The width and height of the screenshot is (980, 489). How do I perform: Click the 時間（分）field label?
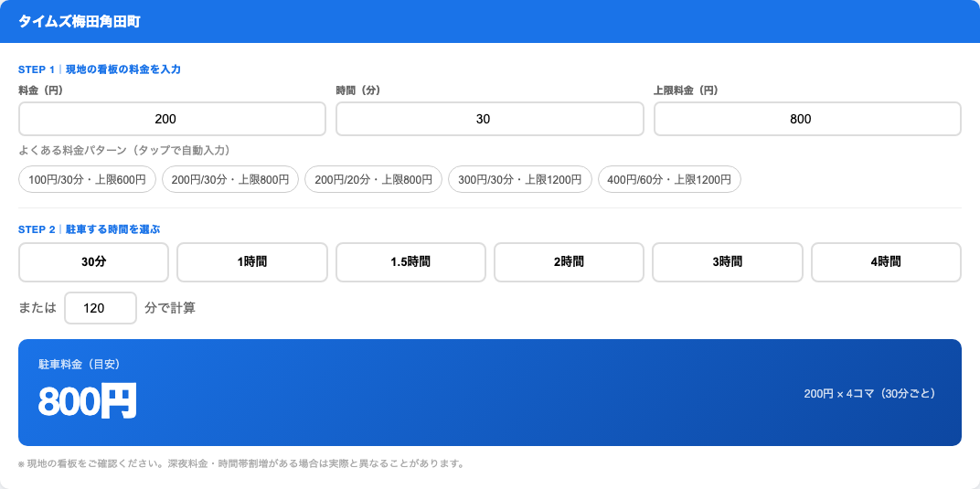[x=358, y=90]
